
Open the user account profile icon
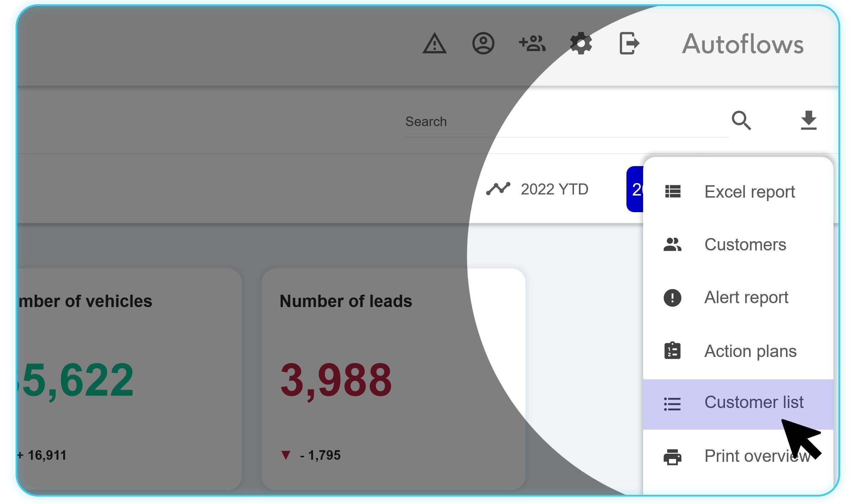[483, 44]
